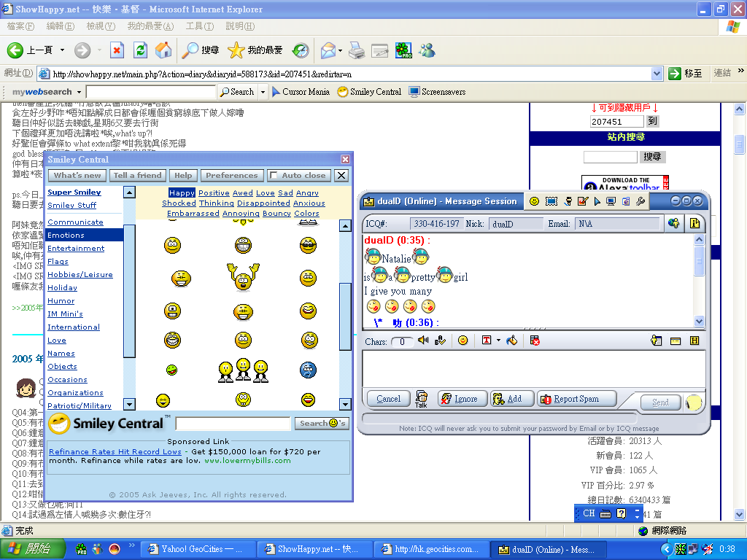Select the small green smiley

(x=172, y=370)
